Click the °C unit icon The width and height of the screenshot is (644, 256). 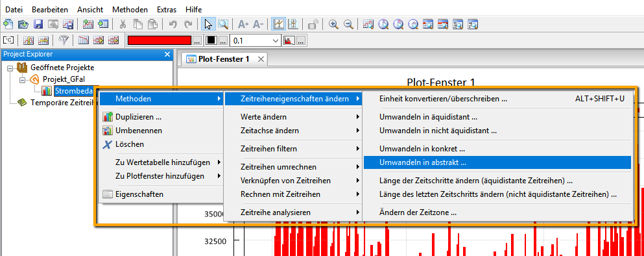pyautogui.click(x=8, y=40)
